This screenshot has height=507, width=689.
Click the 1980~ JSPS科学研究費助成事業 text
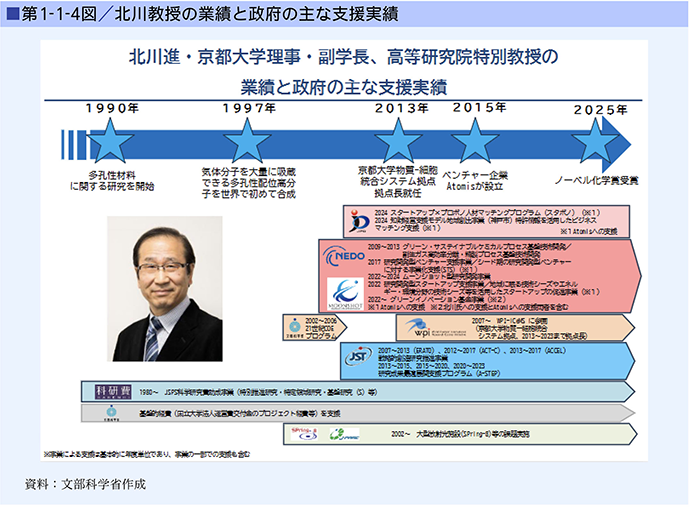click(x=258, y=392)
